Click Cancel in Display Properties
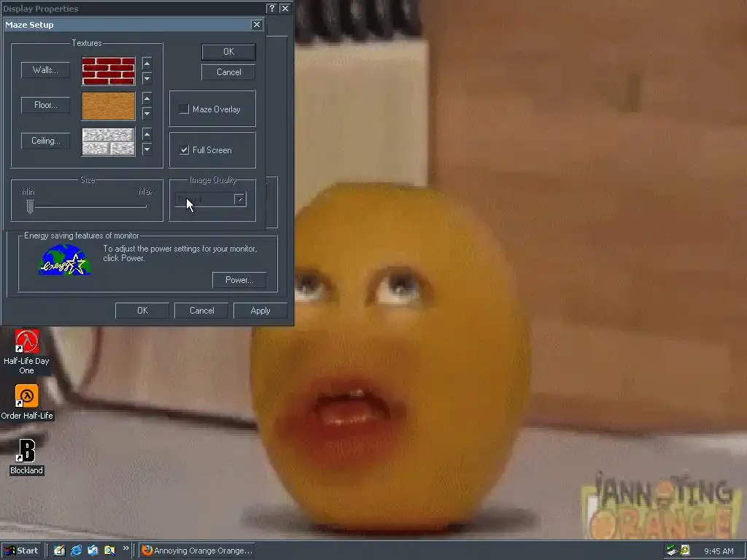The image size is (747, 560). (201, 311)
